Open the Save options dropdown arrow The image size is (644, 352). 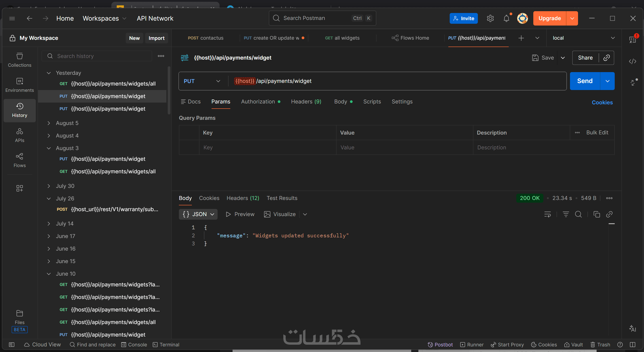tap(563, 58)
